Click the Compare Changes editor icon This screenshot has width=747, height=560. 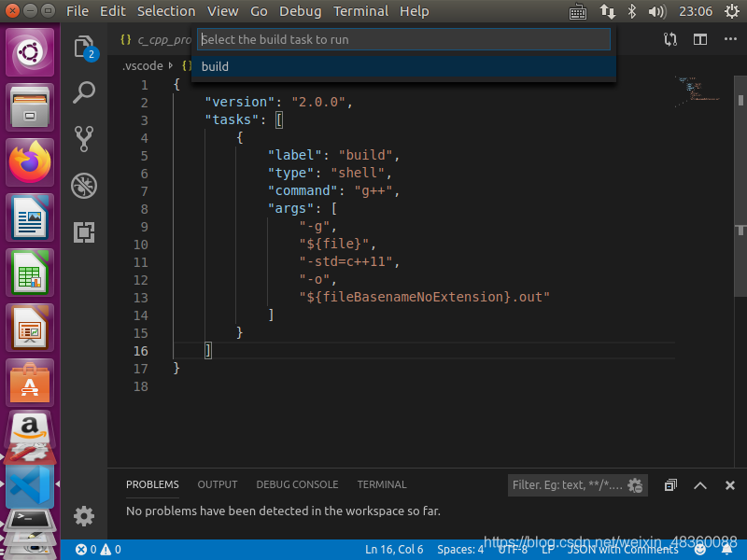pos(670,39)
